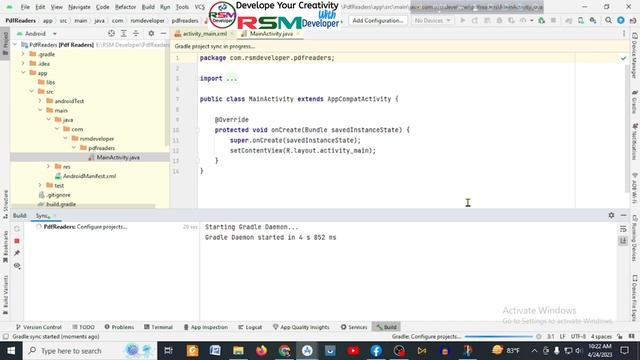
Task: Toggle the read-only lock icon in status bar
Action: tap(620, 337)
